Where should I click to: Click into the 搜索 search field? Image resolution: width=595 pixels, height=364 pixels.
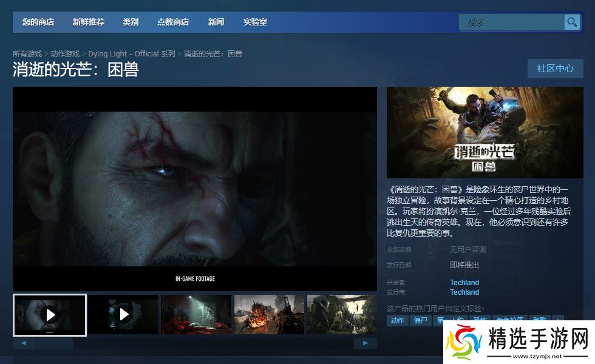pos(511,22)
